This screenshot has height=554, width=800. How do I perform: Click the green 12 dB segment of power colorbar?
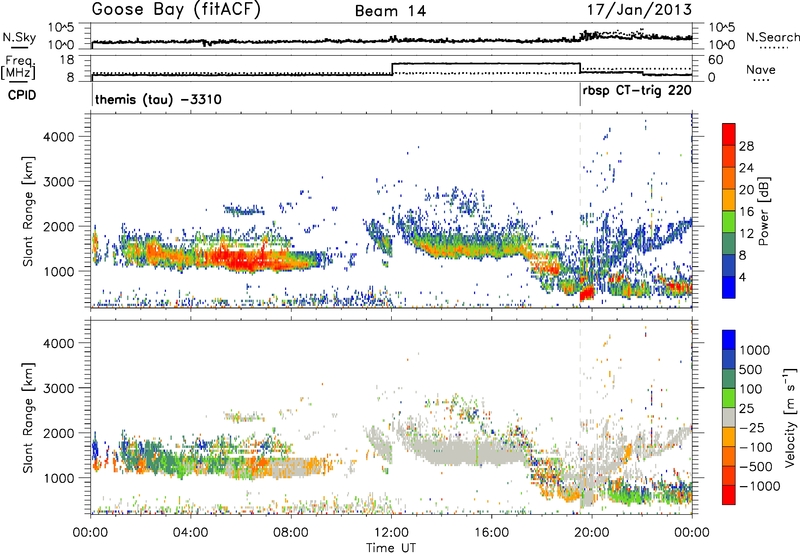point(729,221)
